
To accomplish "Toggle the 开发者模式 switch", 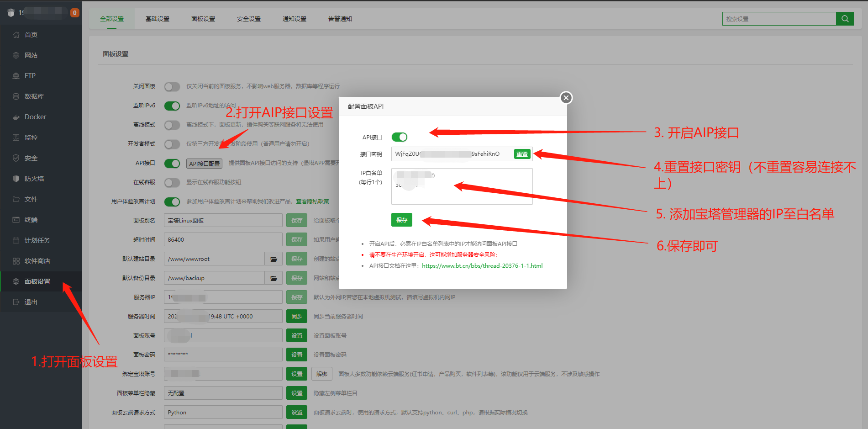I will [172, 144].
